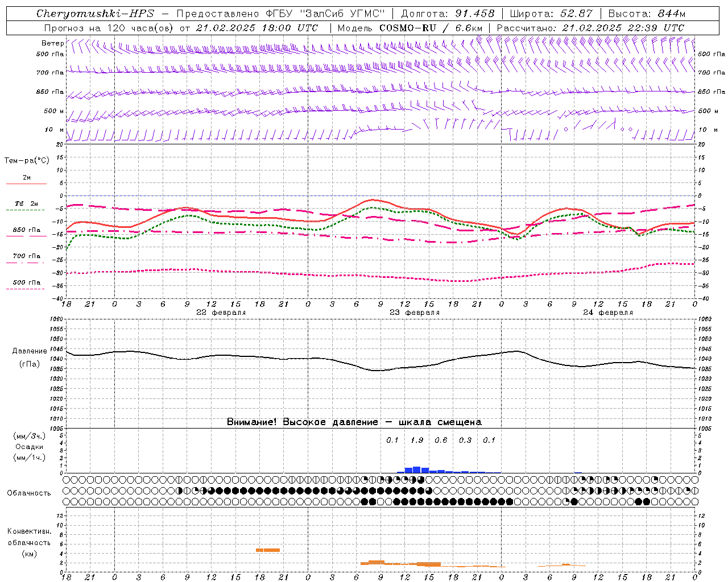Select the Широта: 52.87 value

(x=551, y=14)
